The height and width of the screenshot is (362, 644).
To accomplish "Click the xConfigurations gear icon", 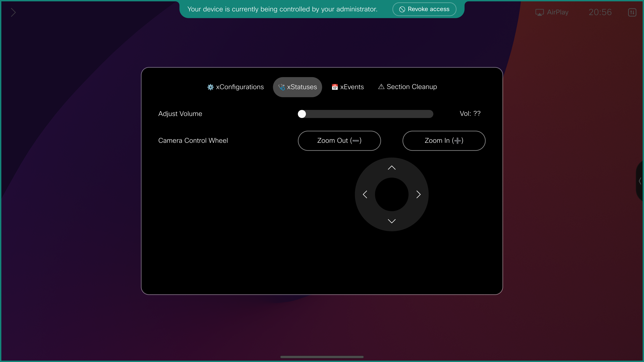I will click(210, 87).
